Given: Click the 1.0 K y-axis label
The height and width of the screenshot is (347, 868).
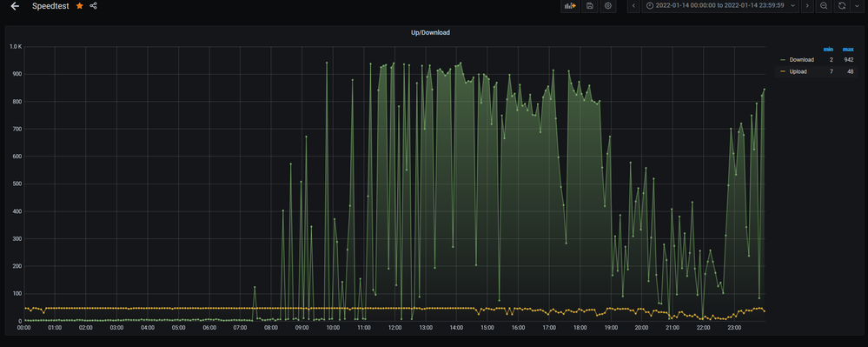Looking at the screenshot, I should pyautogui.click(x=16, y=47).
